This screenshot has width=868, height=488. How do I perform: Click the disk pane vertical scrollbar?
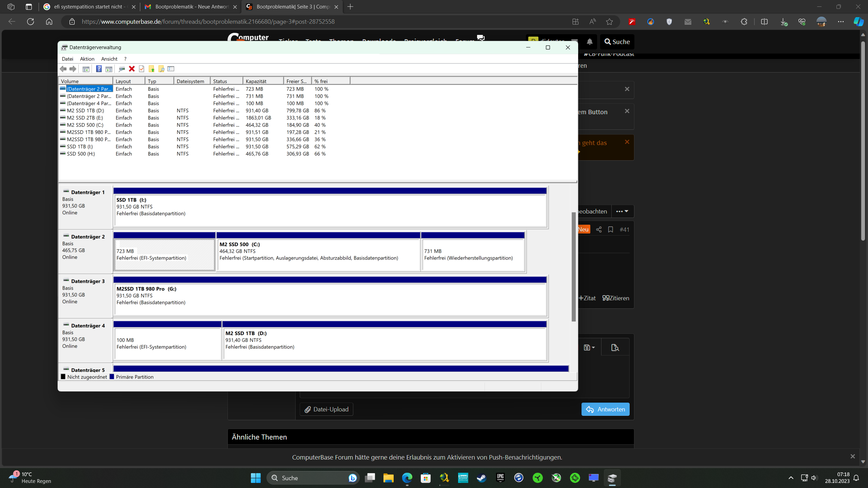tap(573, 266)
